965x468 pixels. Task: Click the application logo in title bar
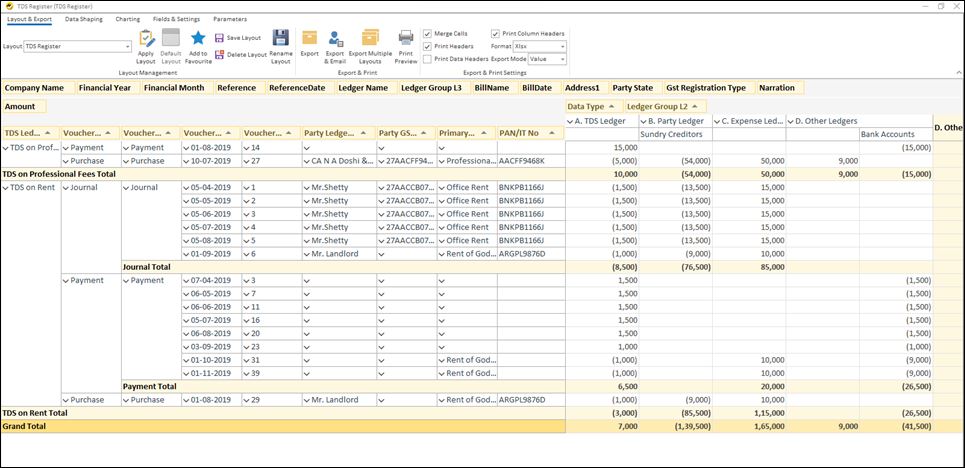click(x=9, y=6)
